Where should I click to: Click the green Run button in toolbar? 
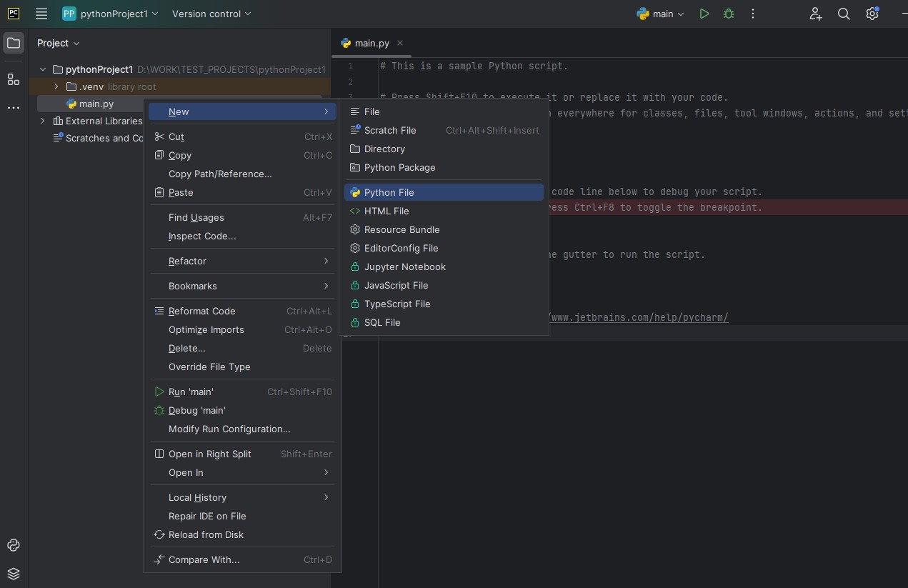point(704,14)
